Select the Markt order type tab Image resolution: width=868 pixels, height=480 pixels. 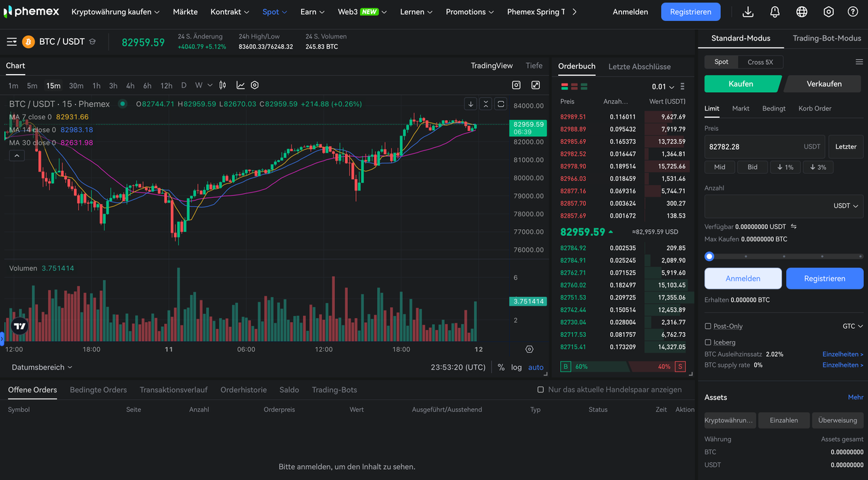pyautogui.click(x=741, y=108)
